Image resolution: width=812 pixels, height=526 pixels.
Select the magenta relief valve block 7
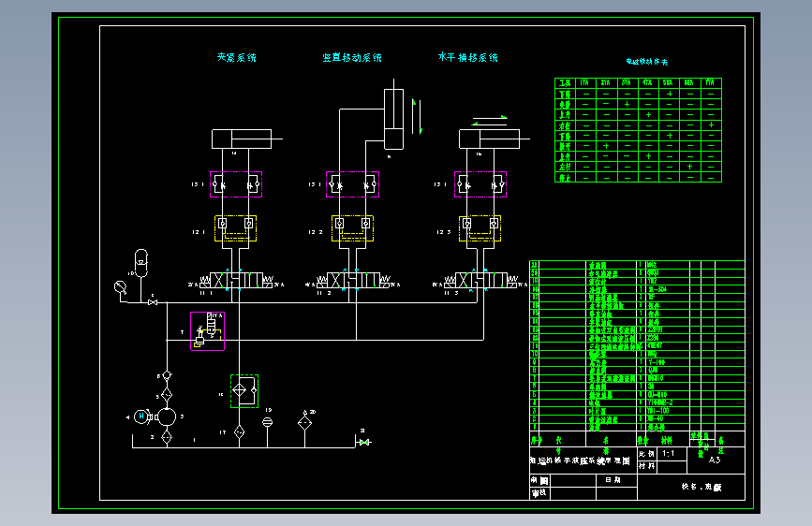coord(207,331)
